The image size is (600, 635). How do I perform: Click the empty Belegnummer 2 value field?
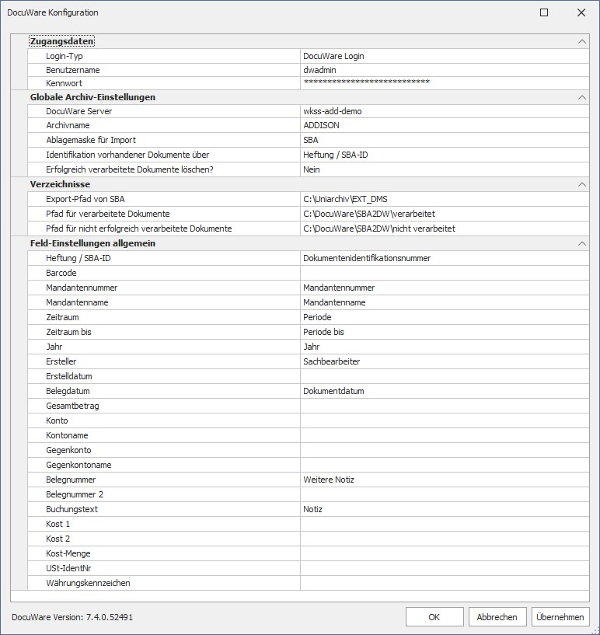[x=445, y=494]
